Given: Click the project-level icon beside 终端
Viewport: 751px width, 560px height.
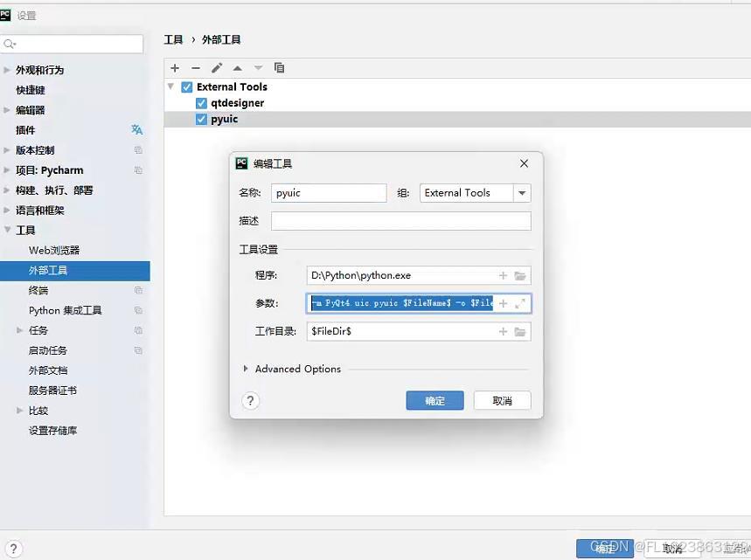Looking at the screenshot, I should [x=138, y=290].
